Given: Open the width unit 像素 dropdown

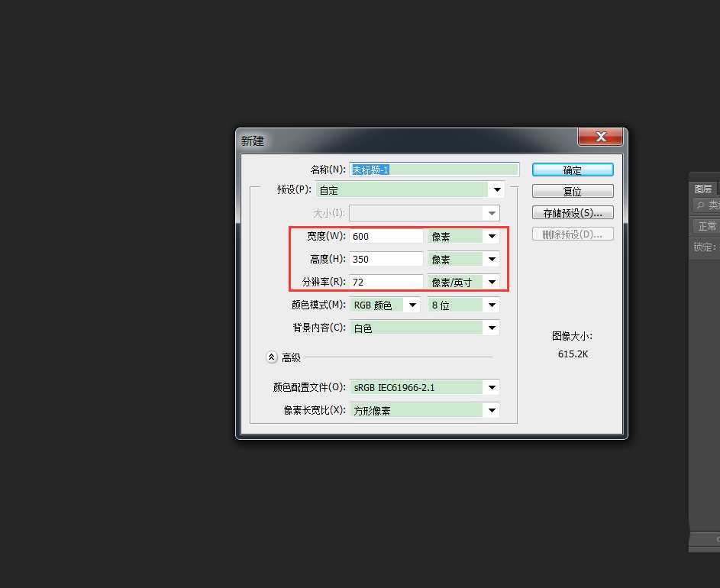Looking at the screenshot, I should [492, 236].
